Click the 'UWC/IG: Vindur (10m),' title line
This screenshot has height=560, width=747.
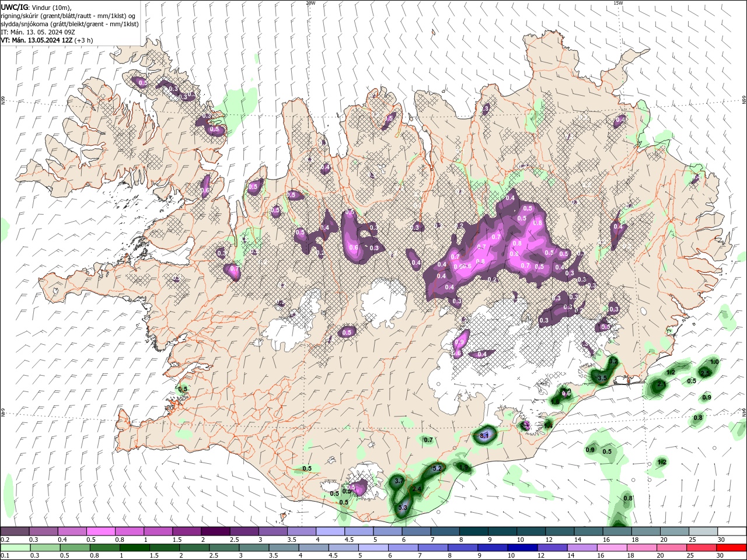click(36, 7)
